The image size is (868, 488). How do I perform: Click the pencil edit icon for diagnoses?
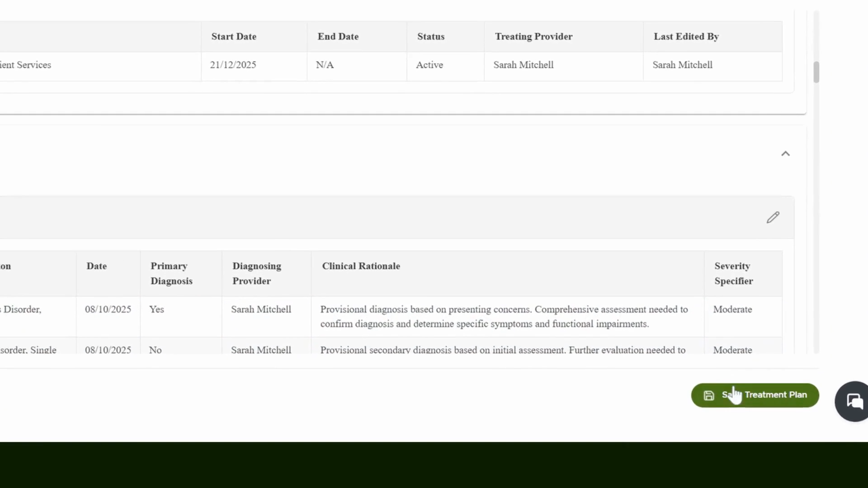pos(773,217)
